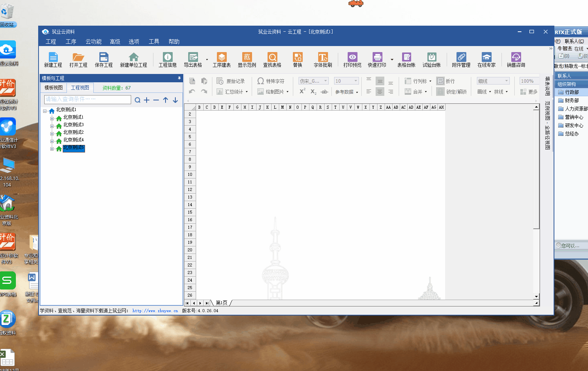Toggle strikethrough text formatting

(324, 92)
